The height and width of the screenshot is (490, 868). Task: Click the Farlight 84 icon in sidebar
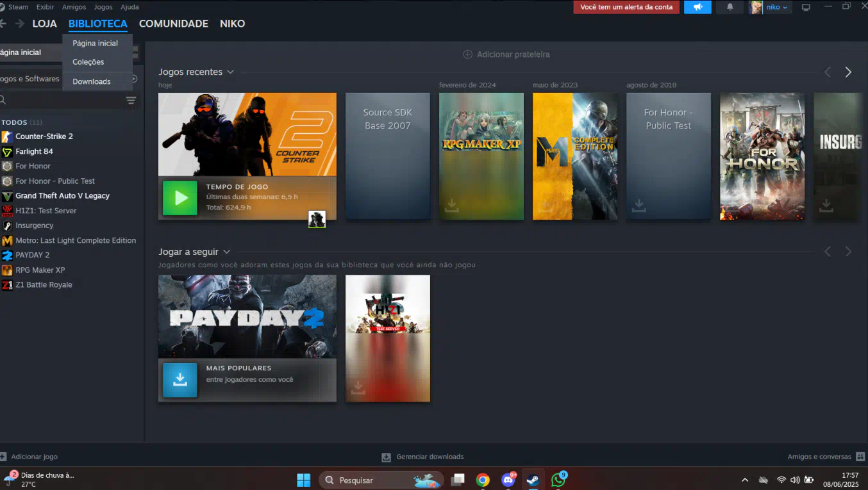coord(7,152)
